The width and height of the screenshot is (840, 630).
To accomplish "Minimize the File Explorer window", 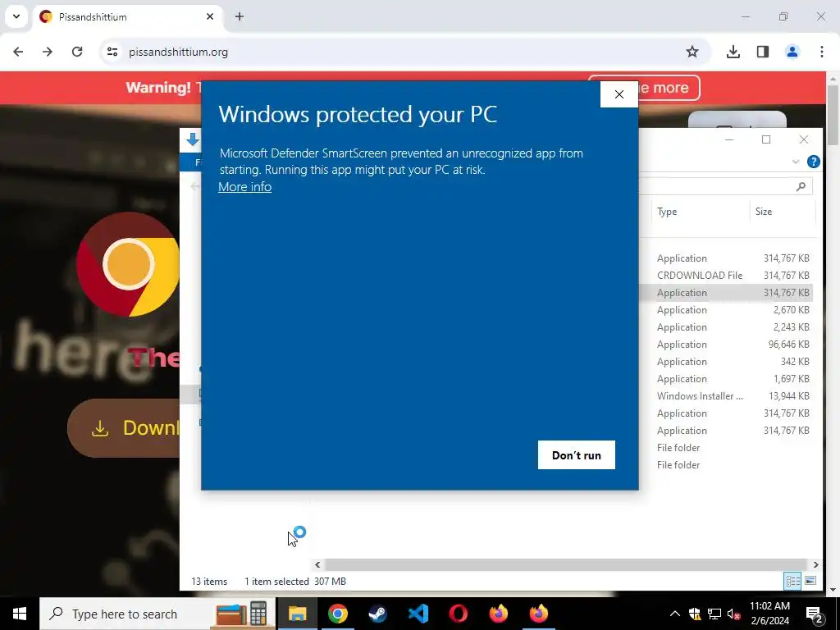I will (x=729, y=139).
